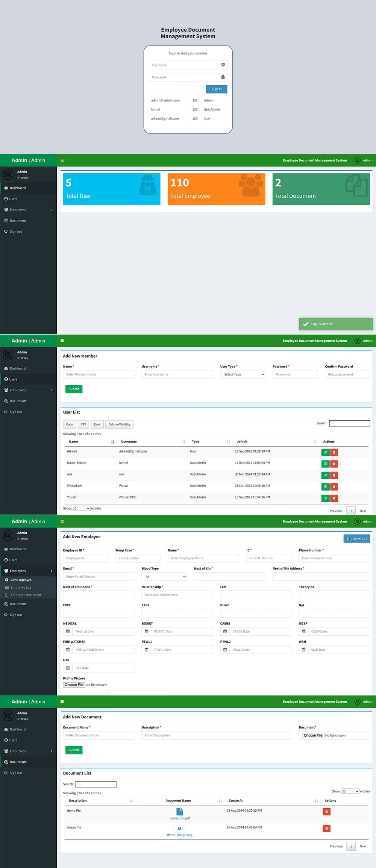This screenshot has height=868, width=376.
Task: Click calendar icon next to H2S Date
Action: tap(68, 668)
